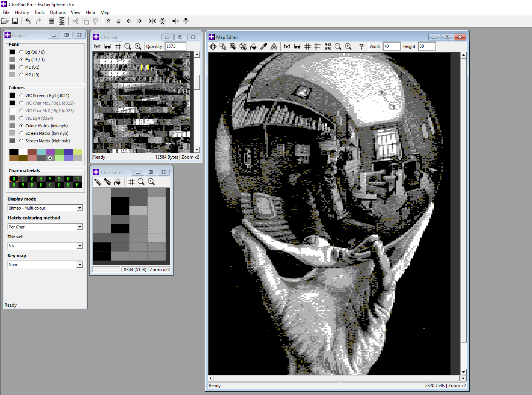Zoom out in the Map Editor

pyautogui.click(x=338, y=46)
